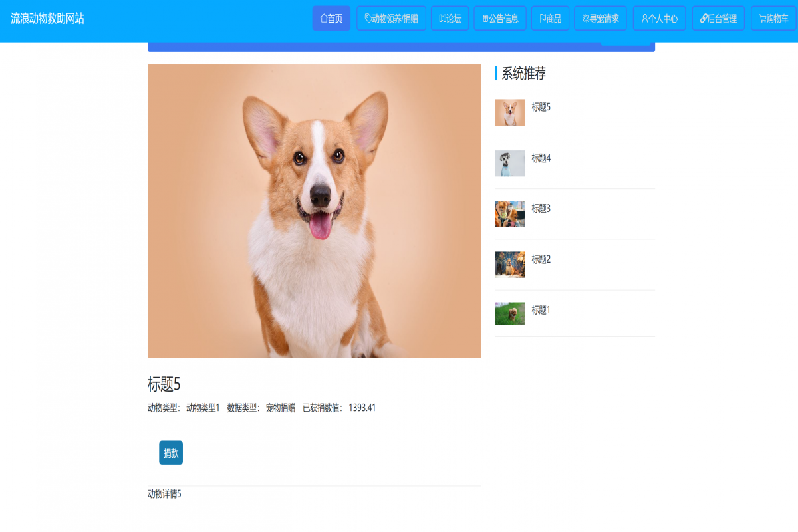Click the speech icon on the 论坛 button
Viewport: 798px width, 532px height.
click(441, 18)
